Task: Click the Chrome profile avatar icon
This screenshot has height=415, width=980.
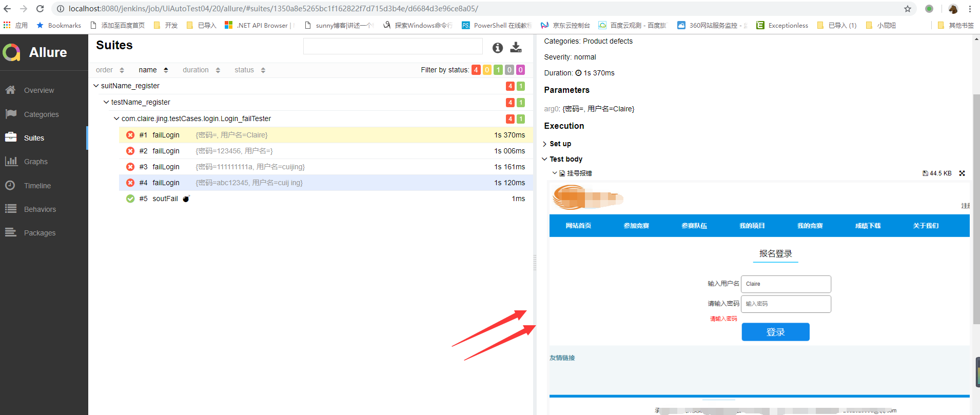Action: [x=953, y=9]
